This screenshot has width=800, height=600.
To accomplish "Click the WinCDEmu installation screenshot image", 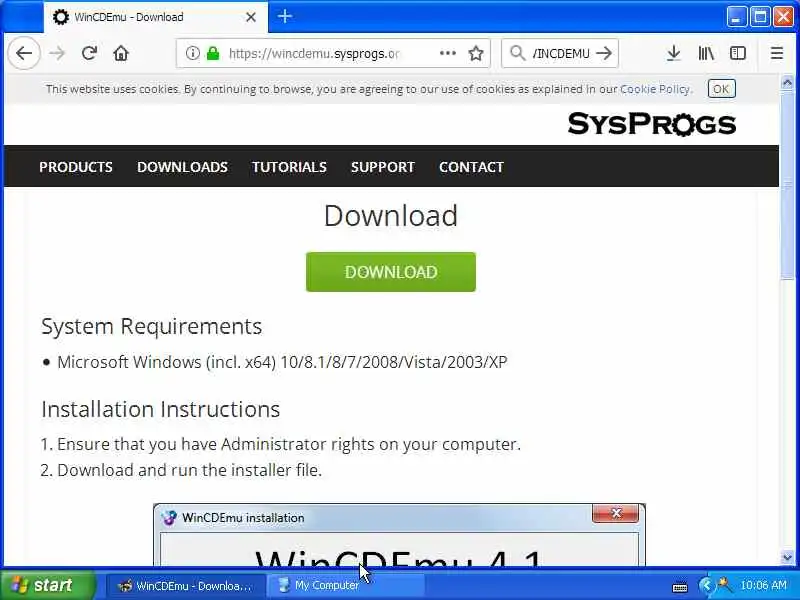I will point(399,535).
